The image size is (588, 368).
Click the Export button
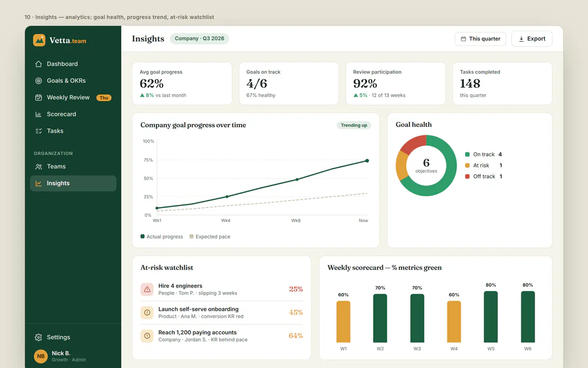532,39
